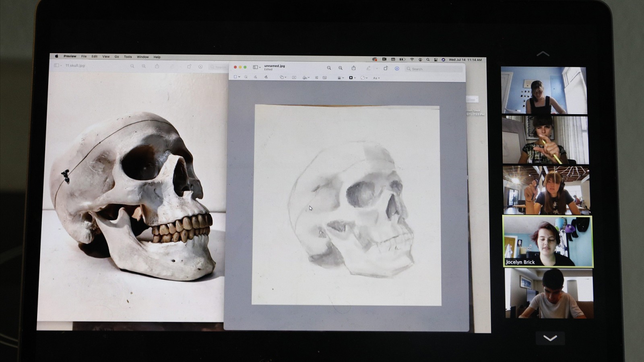The width and height of the screenshot is (644, 362).
Task: Insert a text box with Text tool
Action: (x=294, y=78)
